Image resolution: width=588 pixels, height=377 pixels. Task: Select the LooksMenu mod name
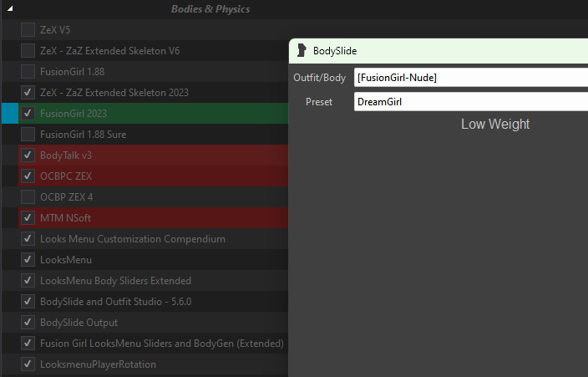(66, 259)
